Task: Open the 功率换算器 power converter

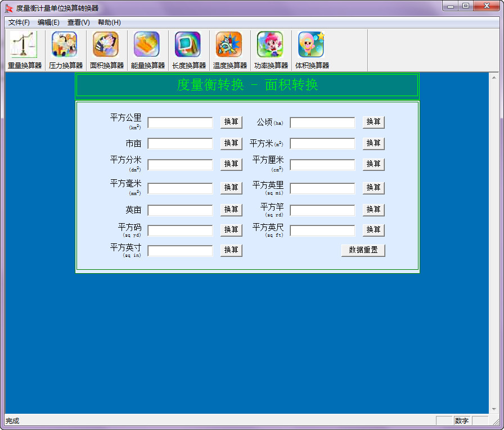Action: pyautogui.click(x=270, y=49)
